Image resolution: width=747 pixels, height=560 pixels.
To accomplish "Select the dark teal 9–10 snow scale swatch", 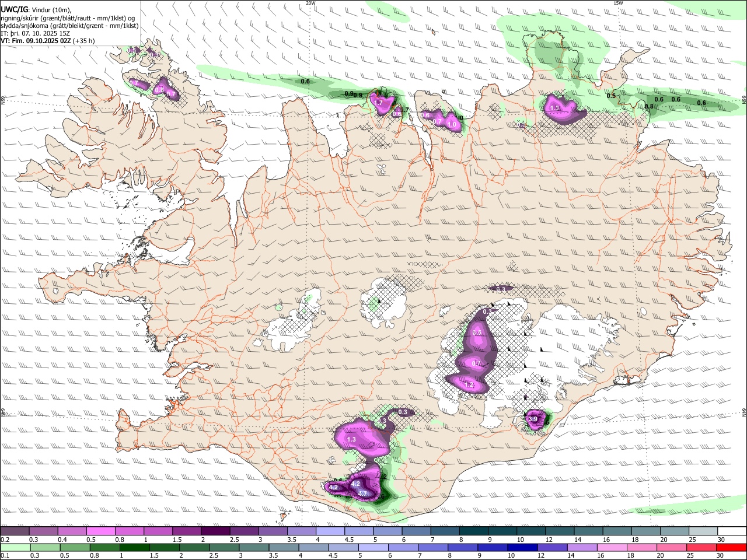I will point(502,531).
